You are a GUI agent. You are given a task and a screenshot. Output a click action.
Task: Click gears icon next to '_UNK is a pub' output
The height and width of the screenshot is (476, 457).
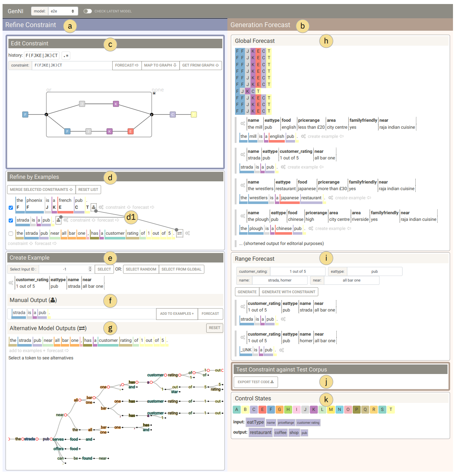pyautogui.click(x=282, y=350)
